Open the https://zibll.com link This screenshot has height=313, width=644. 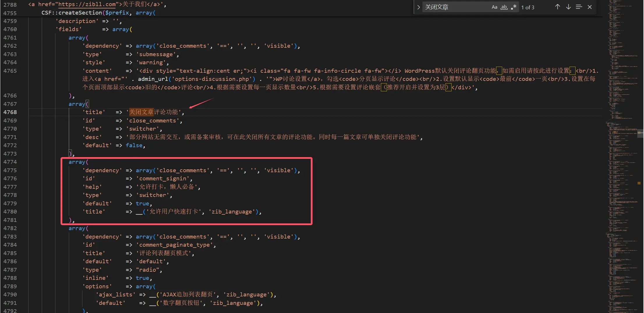pyautogui.click(x=87, y=4)
